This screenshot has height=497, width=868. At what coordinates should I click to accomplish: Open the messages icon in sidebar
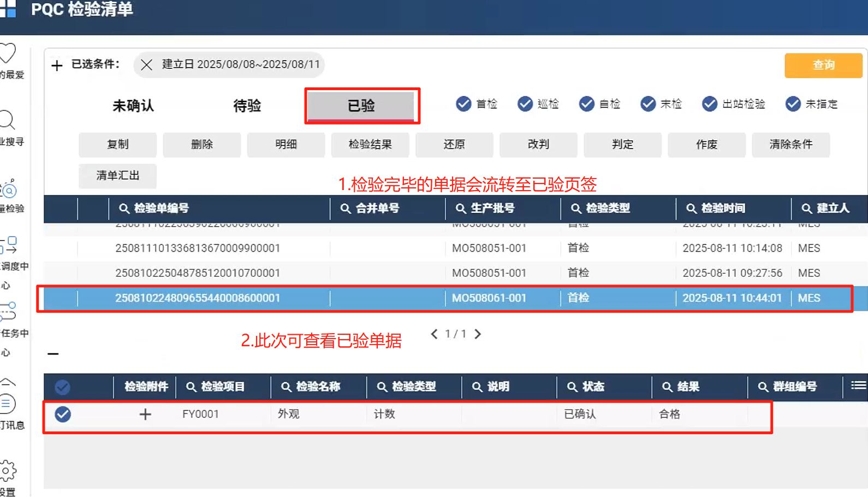7,404
